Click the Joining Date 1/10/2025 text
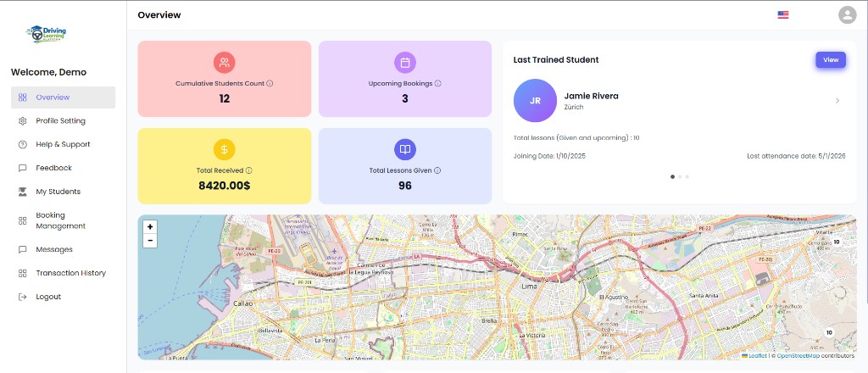The height and width of the screenshot is (373, 868). coord(549,156)
